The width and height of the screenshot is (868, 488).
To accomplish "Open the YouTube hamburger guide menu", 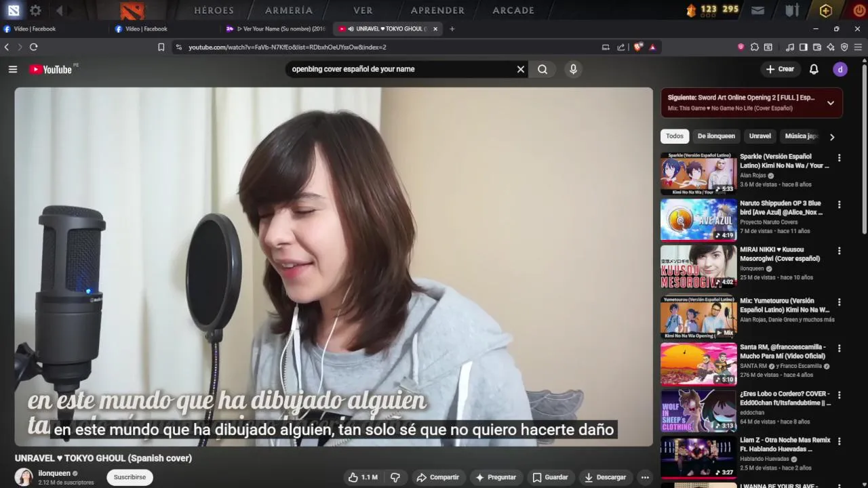I will tap(12, 69).
